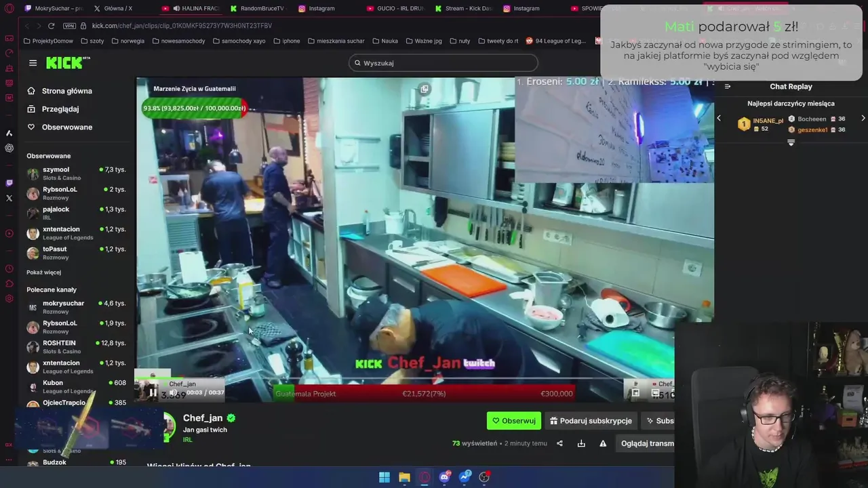The height and width of the screenshot is (488, 868).
Task: Expand Pokaż więcej followed channels
Action: pos(43,272)
